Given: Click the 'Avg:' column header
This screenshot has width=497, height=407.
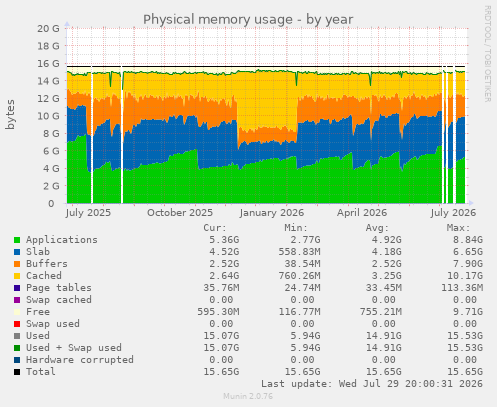Looking at the screenshot, I should tap(377, 228).
